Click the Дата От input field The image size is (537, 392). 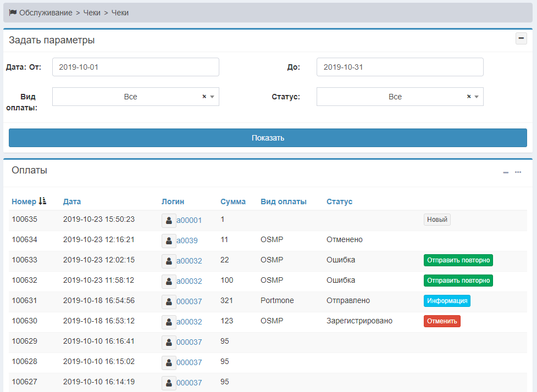pos(135,67)
